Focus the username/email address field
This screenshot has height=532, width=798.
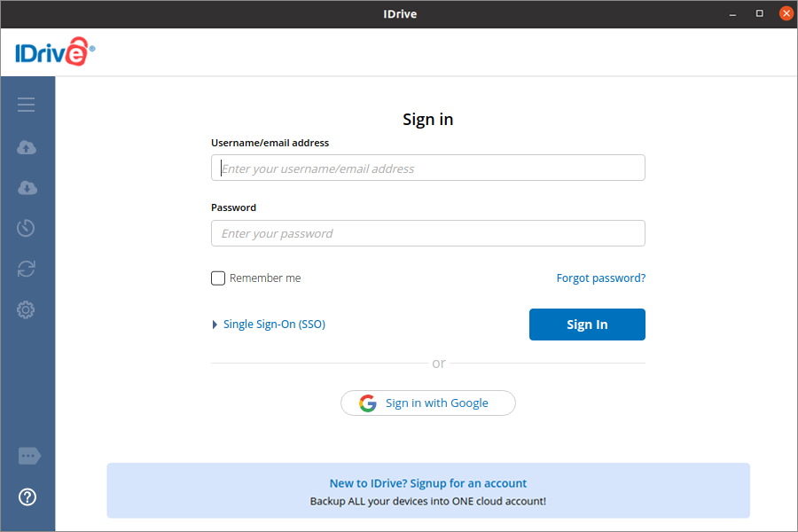point(428,168)
